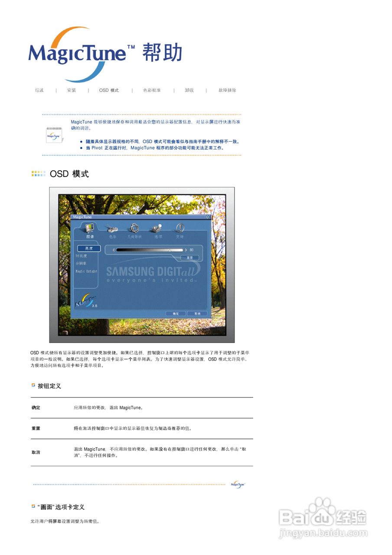Click the brightness gradient slider track
Image resolution: width=392 pixels, height=555 pixels.
pyautogui.click(x=150, y=250)
